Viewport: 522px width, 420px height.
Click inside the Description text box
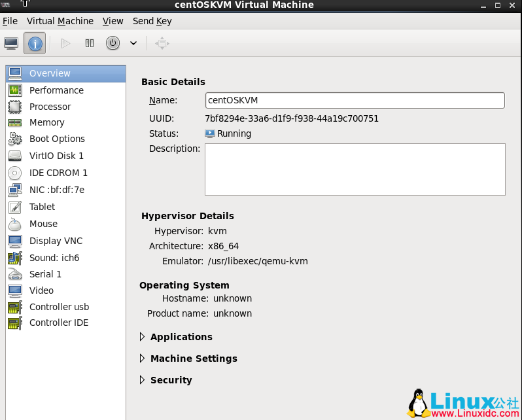[x=355, y=169]
